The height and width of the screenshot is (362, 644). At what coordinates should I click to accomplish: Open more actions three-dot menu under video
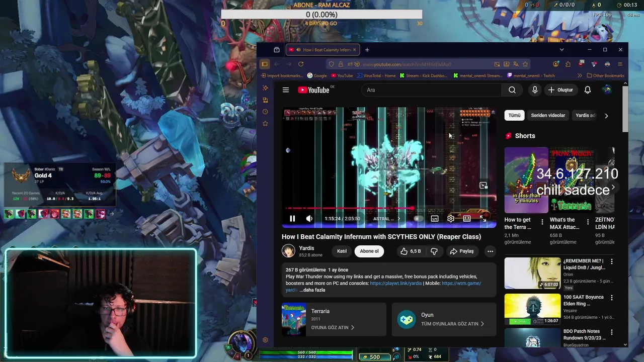(x=490, y=251)
